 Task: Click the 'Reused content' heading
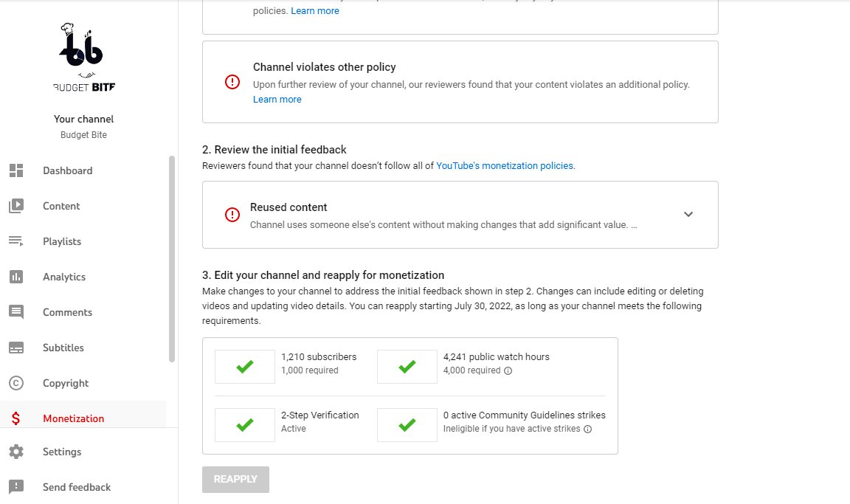pyautogui.click(x=288, y=207)
